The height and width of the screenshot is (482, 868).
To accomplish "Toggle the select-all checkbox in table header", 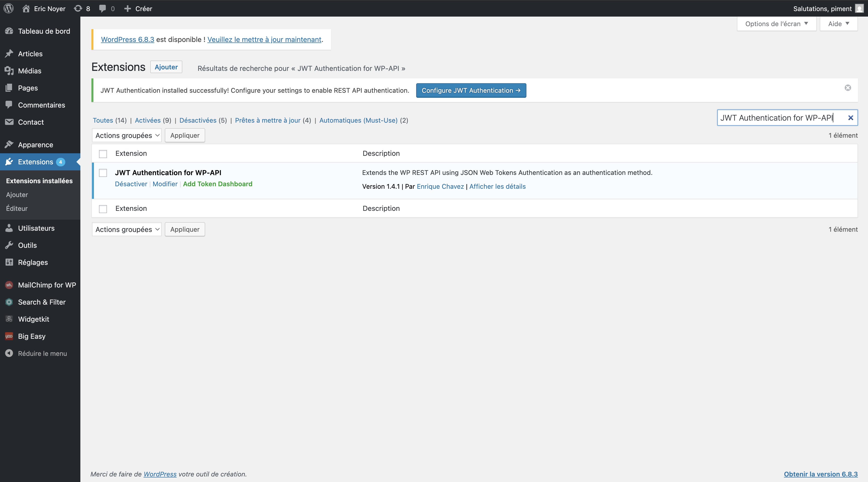I will (x=103, y=154).
